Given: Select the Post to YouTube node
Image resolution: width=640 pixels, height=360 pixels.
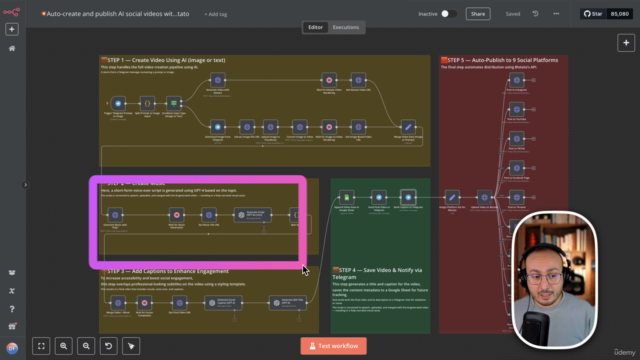Looking at the screenshot, I should pyautogui.click(x=517, y=109).
